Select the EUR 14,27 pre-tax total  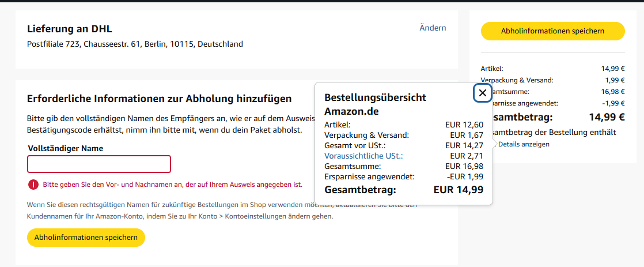464,145
